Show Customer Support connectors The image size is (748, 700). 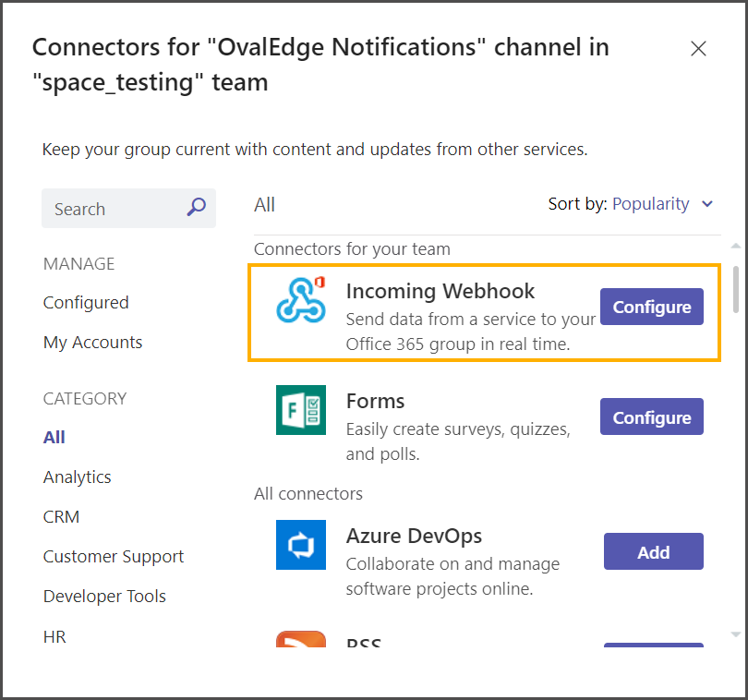pyautogui.click(x=114, y=557)
